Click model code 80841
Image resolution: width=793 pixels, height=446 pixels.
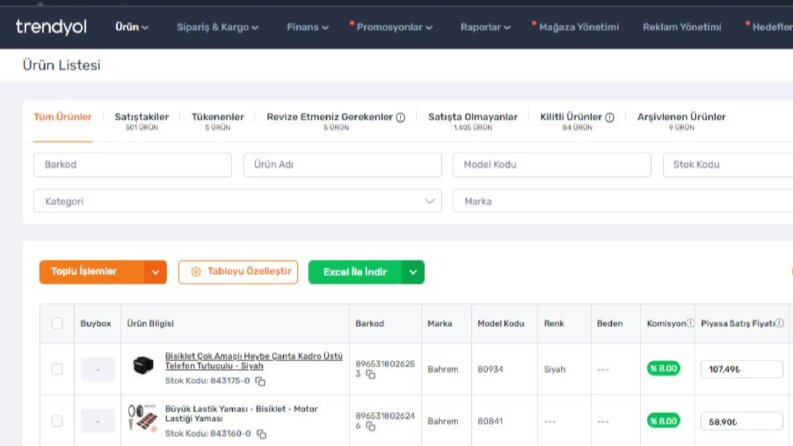click(490, 421)
